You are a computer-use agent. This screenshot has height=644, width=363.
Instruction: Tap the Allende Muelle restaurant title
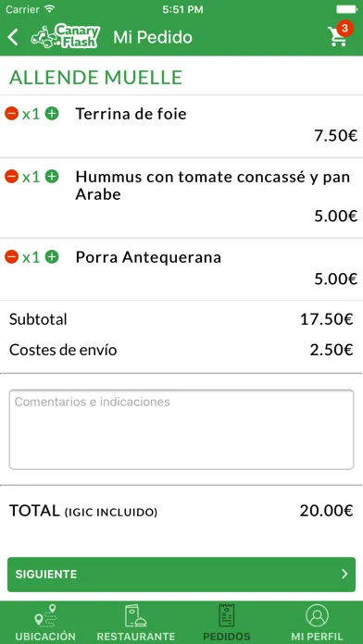pos(95,78)
